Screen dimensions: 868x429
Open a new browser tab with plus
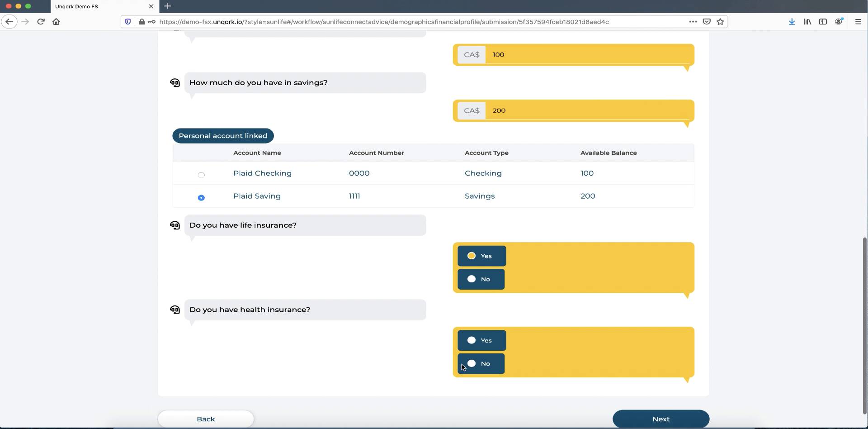pos(168,6)
